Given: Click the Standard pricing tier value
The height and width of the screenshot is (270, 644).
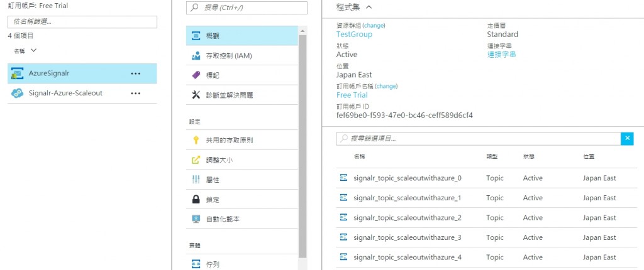Looking at the screenshot, I should click(x=502, y=35).
